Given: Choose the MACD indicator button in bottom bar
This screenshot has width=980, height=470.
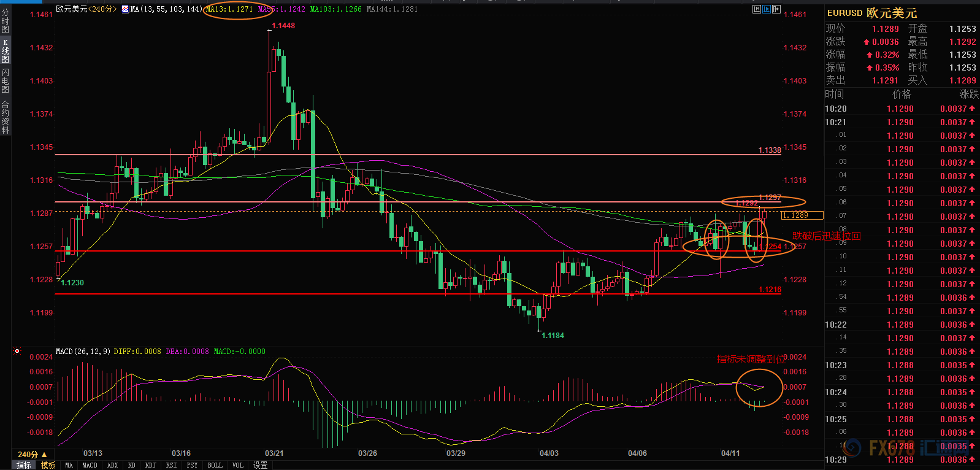Looking at the screenshot, I should click(x=90, y=465).
